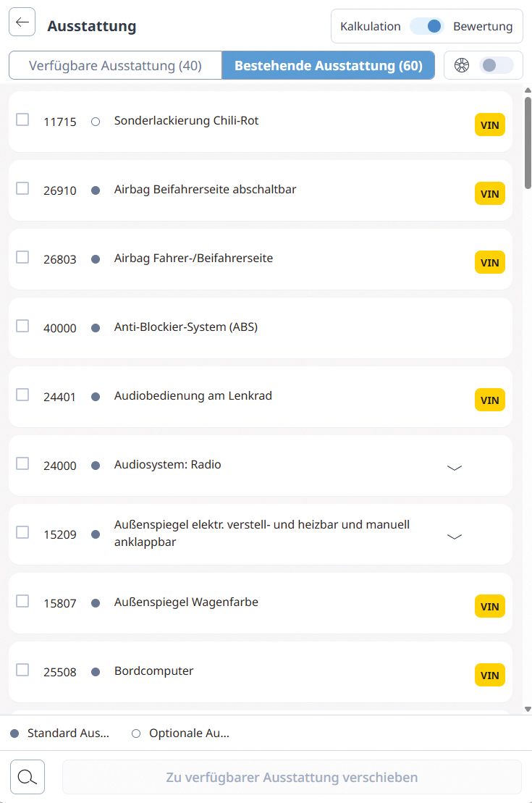Click VIN badge for Audiobedienung am Lenkrad

point(490,400)
